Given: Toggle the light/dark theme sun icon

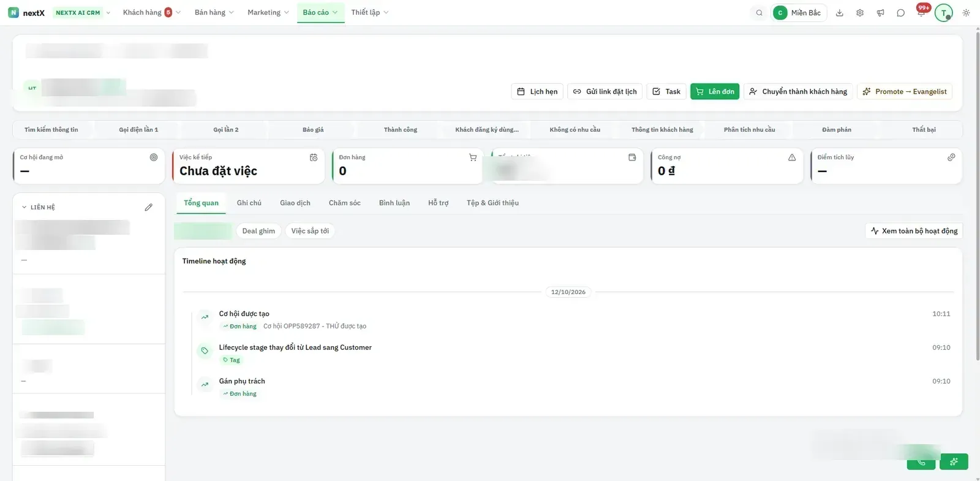Looking at the screenshot, I should (966, 13).
